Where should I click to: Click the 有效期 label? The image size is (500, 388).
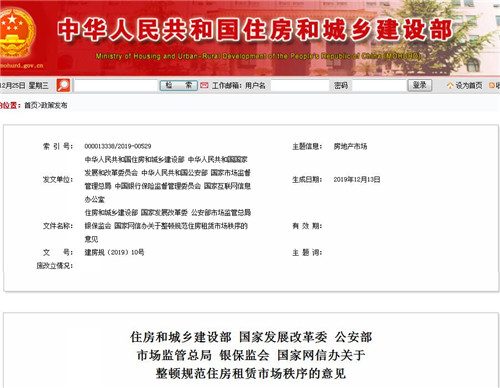[307, 226]
